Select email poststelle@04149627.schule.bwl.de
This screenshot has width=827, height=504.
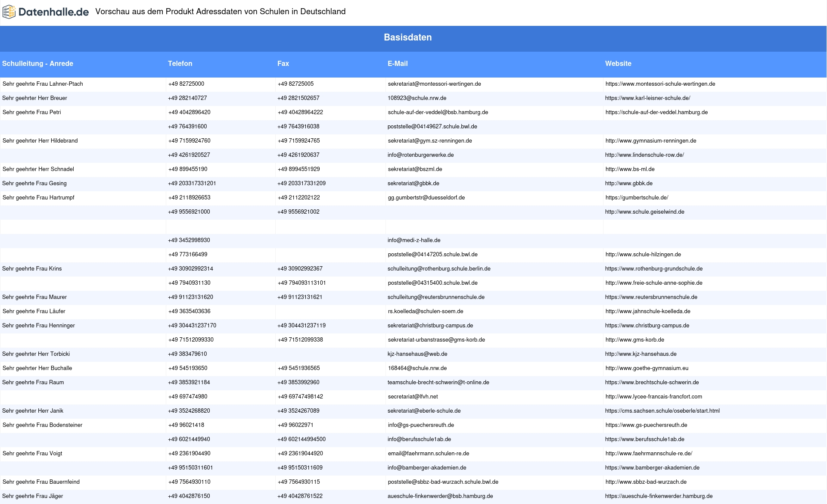click(x=432, y=127)
